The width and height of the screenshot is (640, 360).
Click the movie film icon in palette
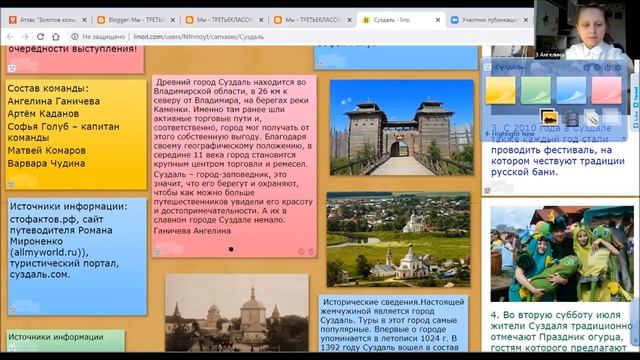tap(570, 118)
